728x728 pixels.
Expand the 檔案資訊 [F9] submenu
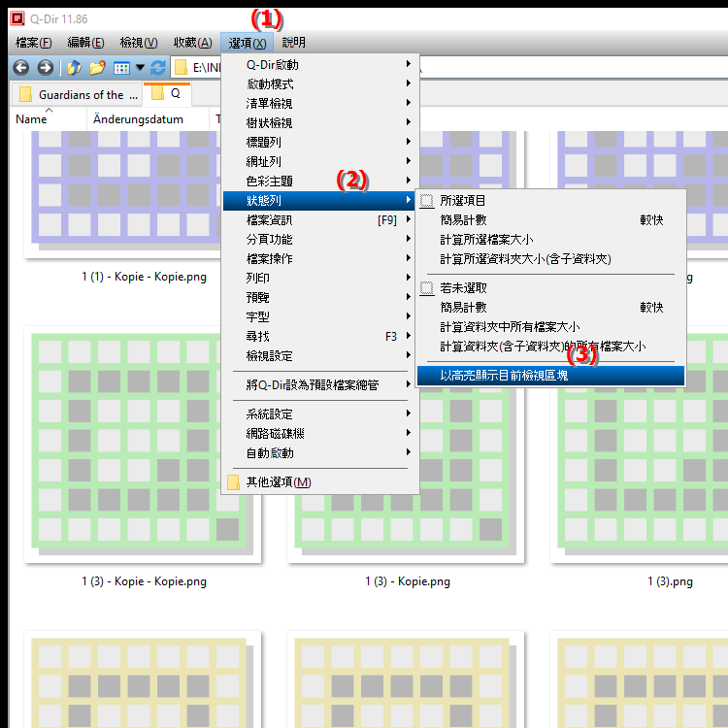click(x=320, y=220)
